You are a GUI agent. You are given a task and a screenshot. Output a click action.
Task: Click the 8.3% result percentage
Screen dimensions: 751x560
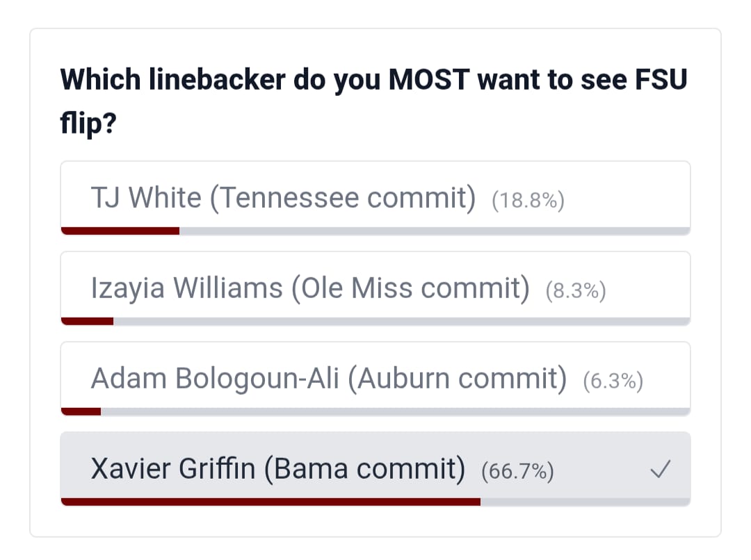click(576, 291)
